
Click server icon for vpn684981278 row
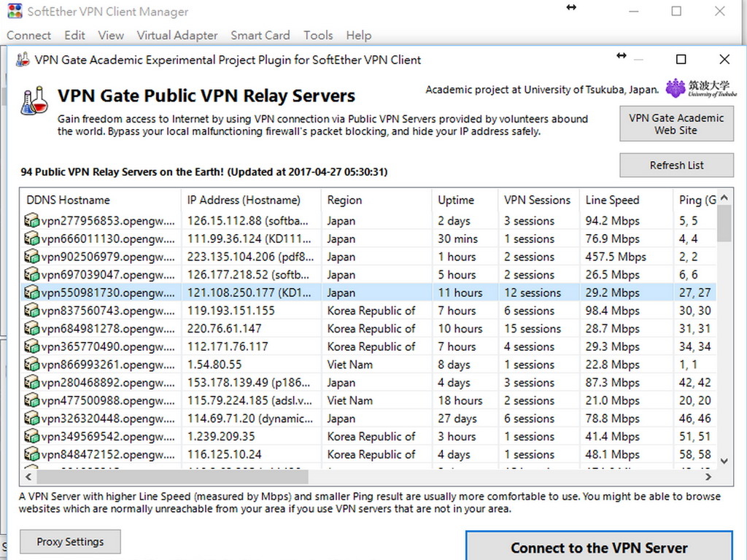click(31, 329)
